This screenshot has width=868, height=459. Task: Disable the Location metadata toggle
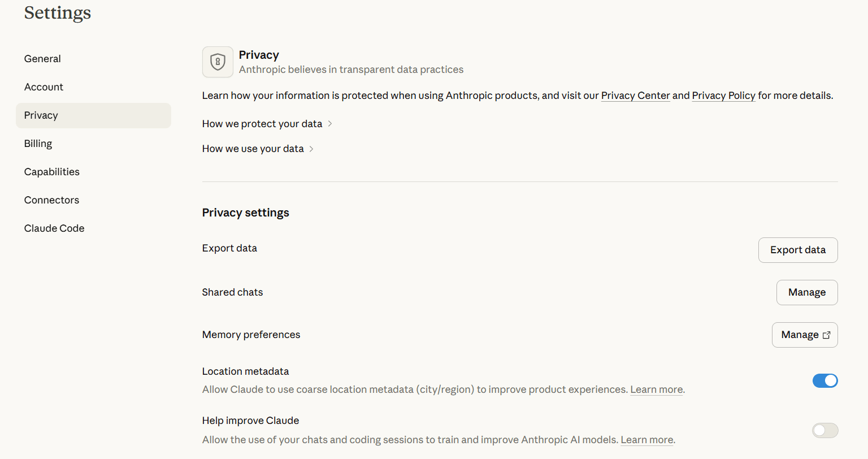pyautogui.click(x=825, y=381)
